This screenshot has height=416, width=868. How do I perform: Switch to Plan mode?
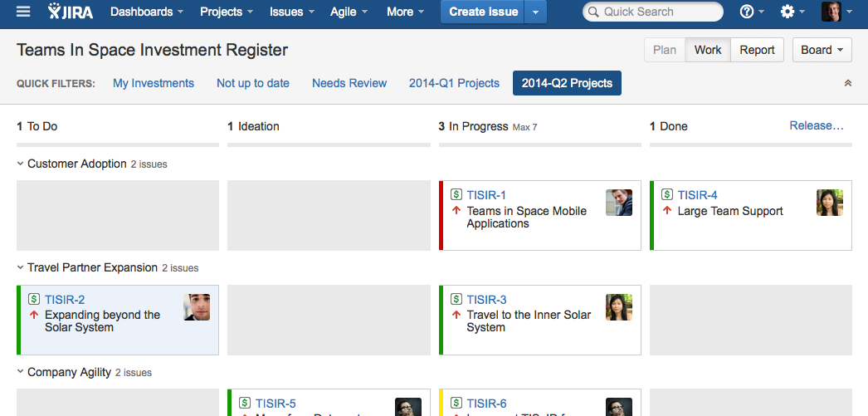[665, 50]
